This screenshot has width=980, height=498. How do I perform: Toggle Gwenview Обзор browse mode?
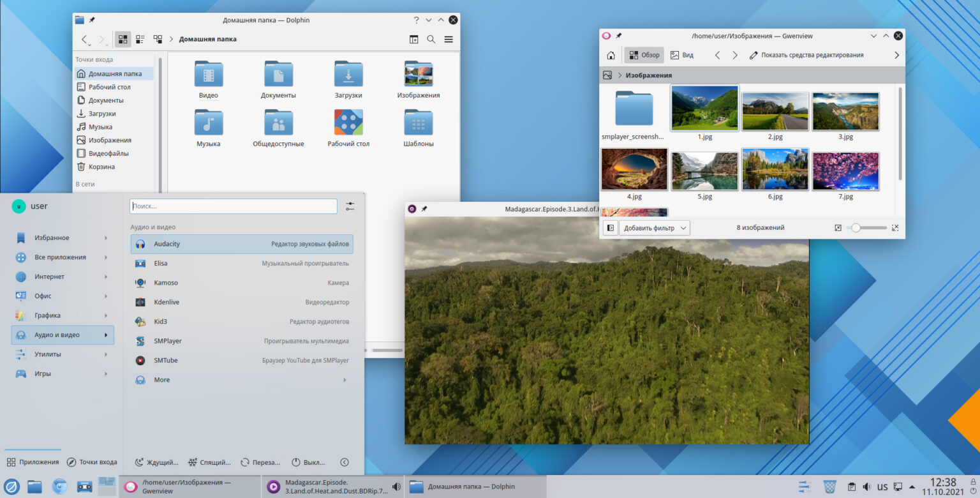(644, 55)
